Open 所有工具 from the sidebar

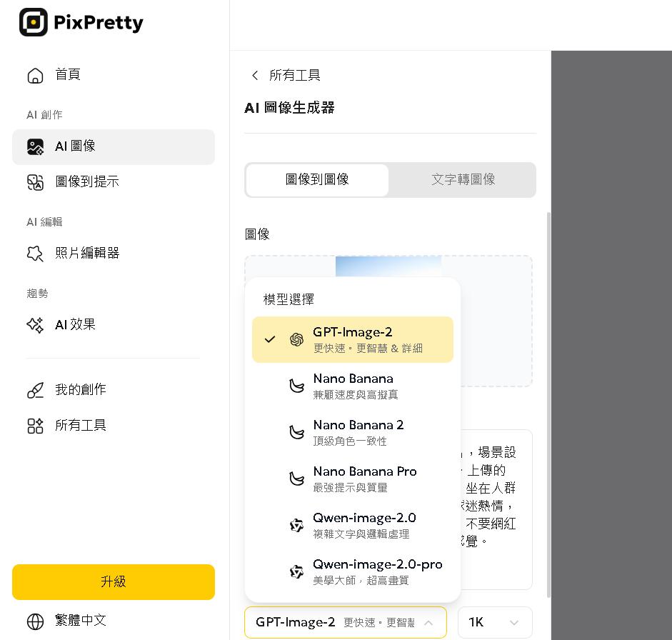pos(113,426)
